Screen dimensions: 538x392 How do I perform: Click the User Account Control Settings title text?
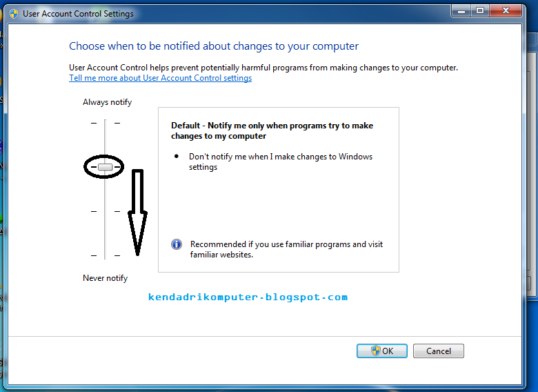click(78, 14)
